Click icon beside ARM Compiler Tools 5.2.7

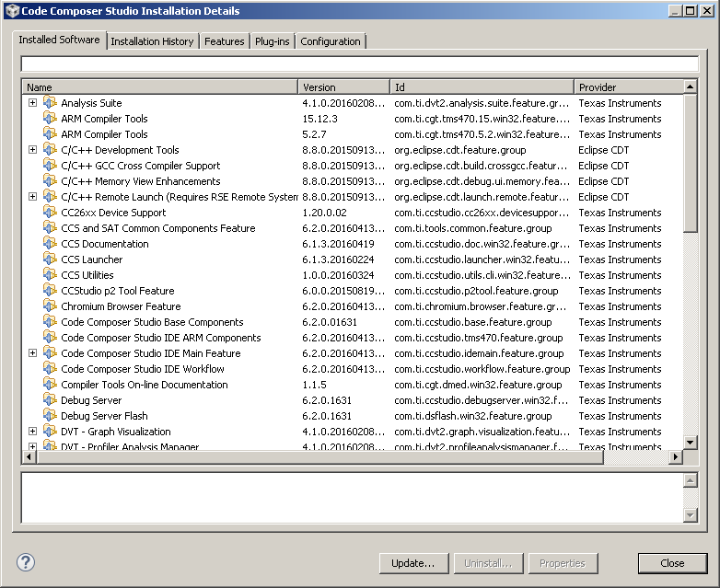coord(50,133)
